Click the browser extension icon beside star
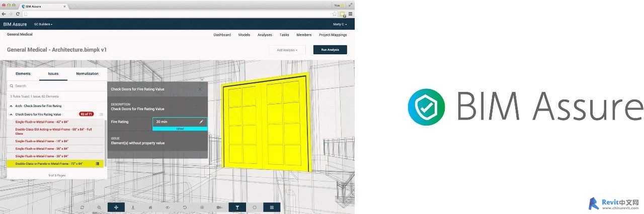 343,14
